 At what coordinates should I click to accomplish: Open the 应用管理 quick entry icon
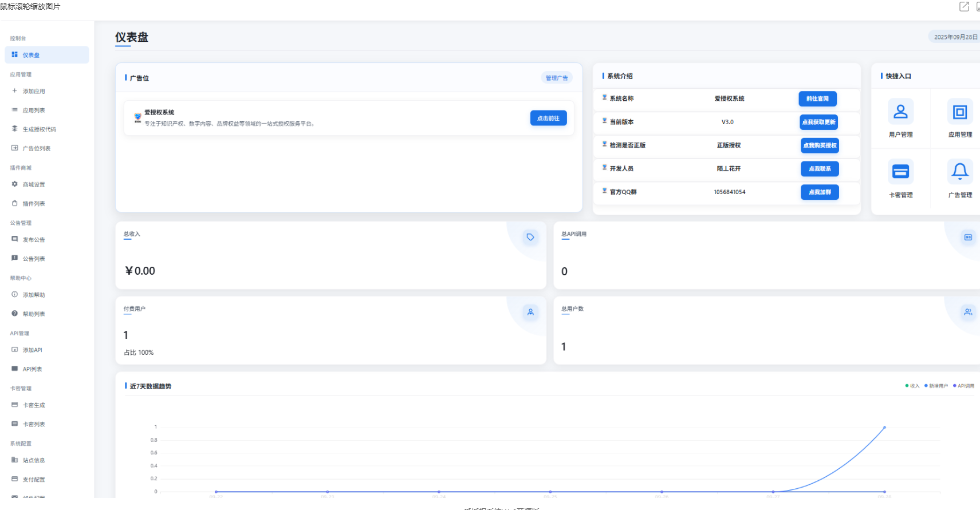[959, 112]
